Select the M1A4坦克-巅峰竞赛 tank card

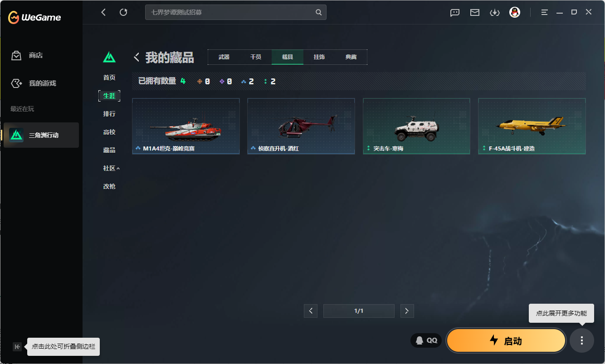pos(185,126)
